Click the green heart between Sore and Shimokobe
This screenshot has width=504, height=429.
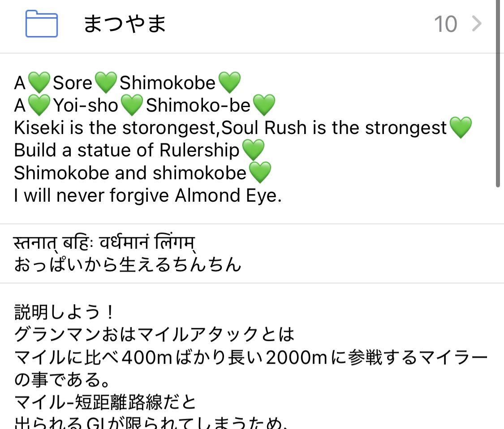point(106,83)
